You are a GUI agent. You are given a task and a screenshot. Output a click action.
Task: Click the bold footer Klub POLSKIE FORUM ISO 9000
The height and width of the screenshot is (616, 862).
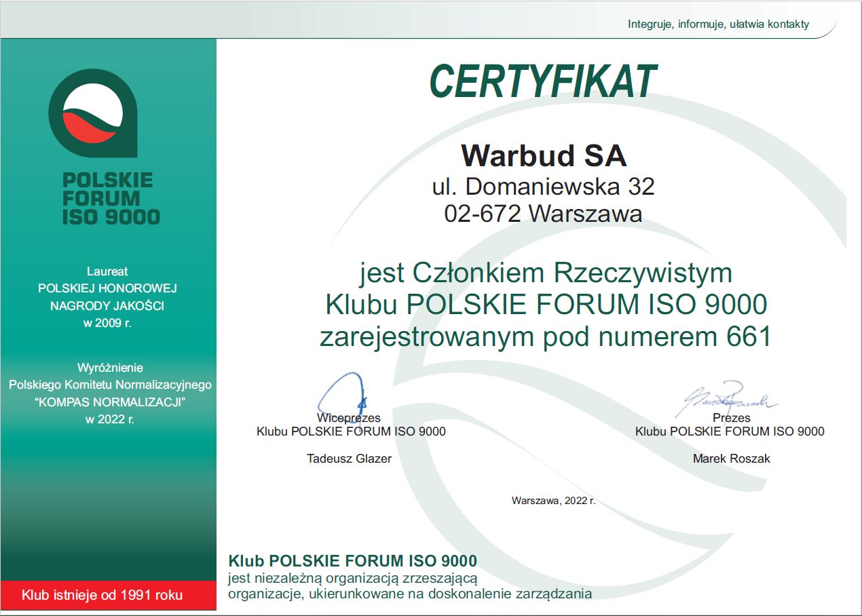click(x=353, y=561)
